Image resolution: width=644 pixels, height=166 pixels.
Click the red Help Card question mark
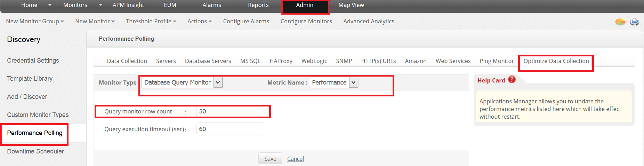click(x=512, y=80)
